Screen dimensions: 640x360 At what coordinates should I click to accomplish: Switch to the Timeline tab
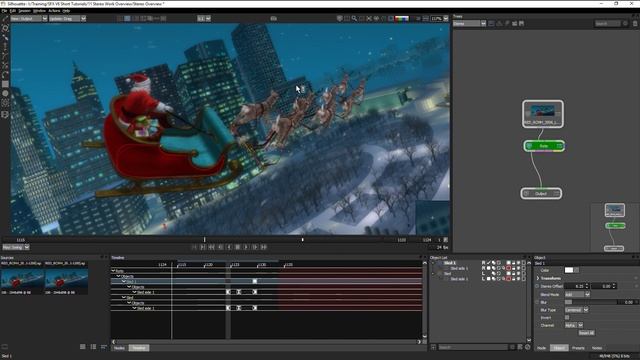[x=139, y=348]
